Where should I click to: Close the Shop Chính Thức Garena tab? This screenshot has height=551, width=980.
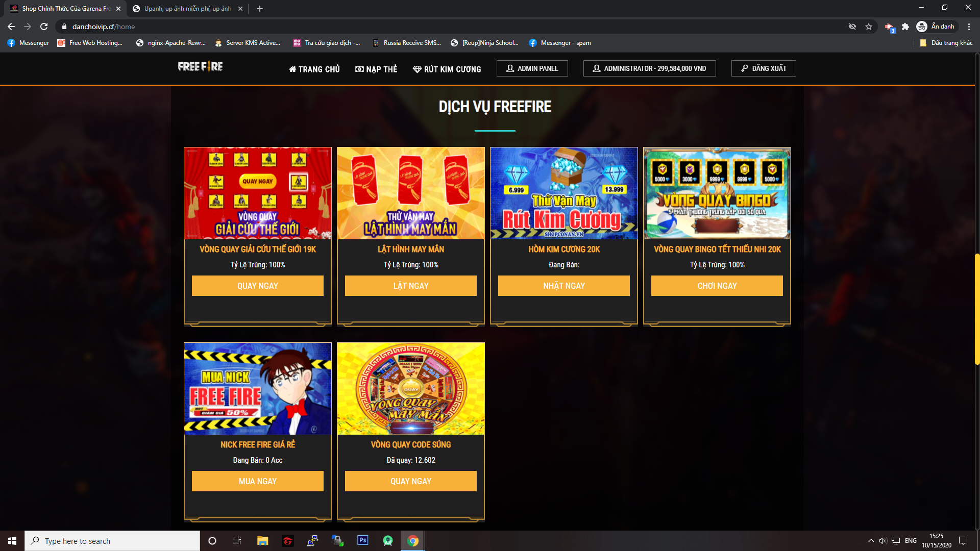point(118,9)
